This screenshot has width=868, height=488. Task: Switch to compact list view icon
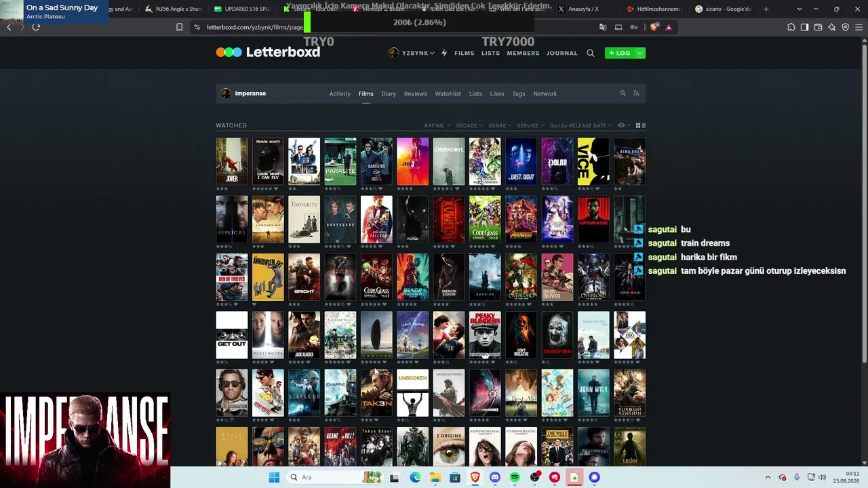point(644,125)
